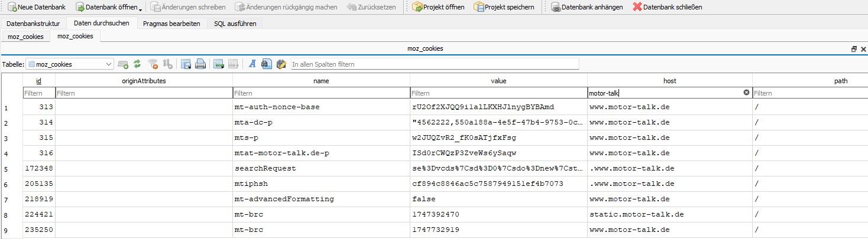Viewport: 868px width, 239px height.
Task: Switch to SQL ausführen tab
Action: pos(235,24)
